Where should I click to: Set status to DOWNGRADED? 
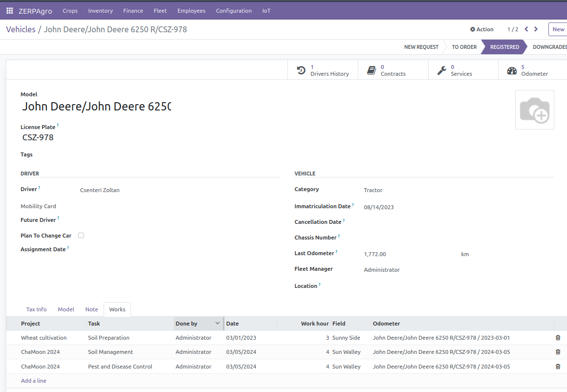click(549, 47)
